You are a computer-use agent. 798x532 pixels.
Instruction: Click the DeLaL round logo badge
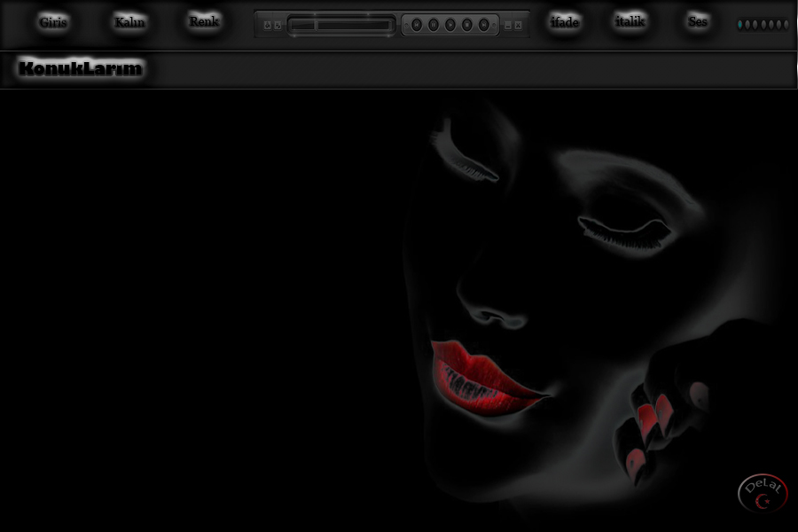coord(763,493)
